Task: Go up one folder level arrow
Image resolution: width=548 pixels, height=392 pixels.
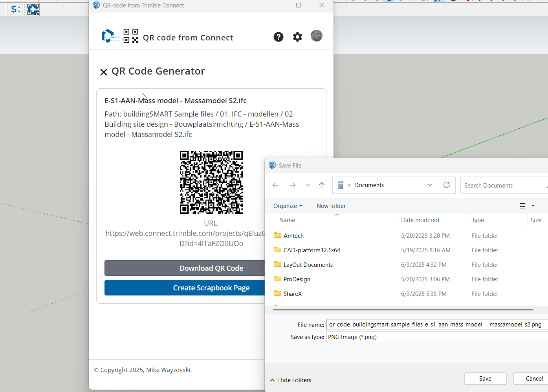Action: click(322, 185)
